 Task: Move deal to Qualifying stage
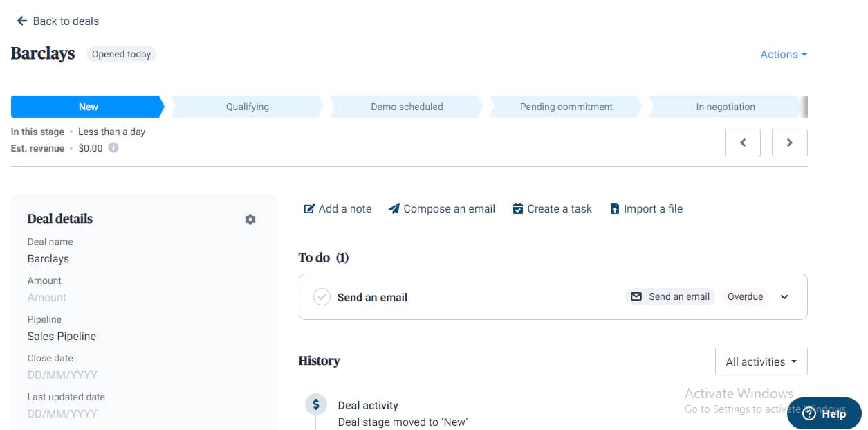point(247,107)
